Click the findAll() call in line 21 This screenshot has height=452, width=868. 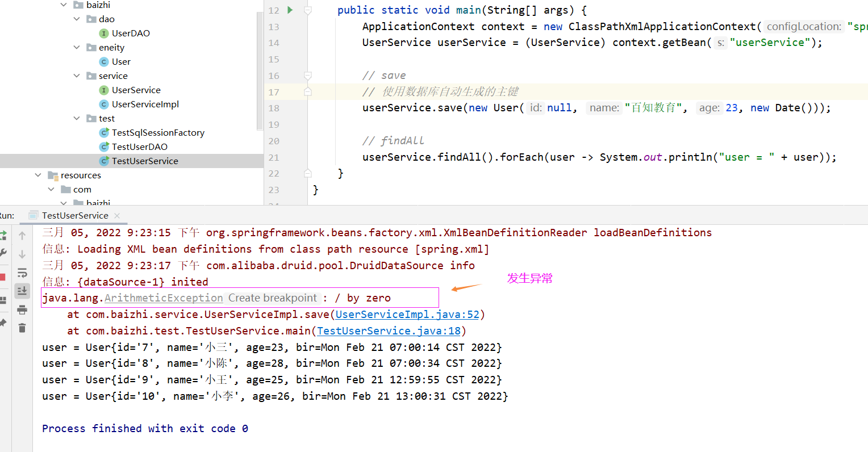pyautogui.click(x=465, y=157)
